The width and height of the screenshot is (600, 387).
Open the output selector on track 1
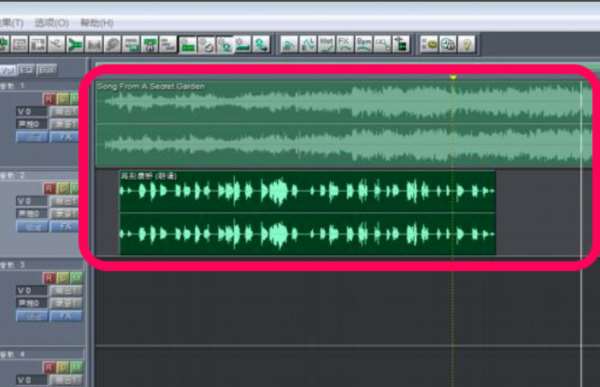point(64,111)
